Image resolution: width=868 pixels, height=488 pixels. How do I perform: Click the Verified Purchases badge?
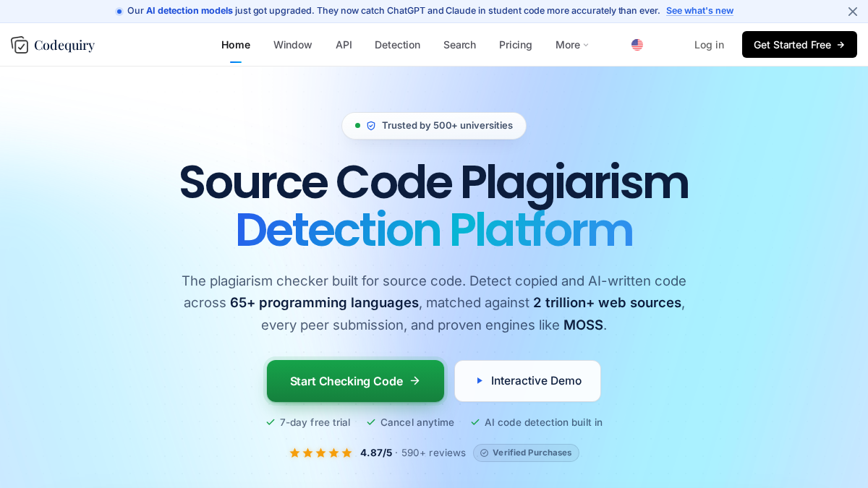[x=526, y=453]
